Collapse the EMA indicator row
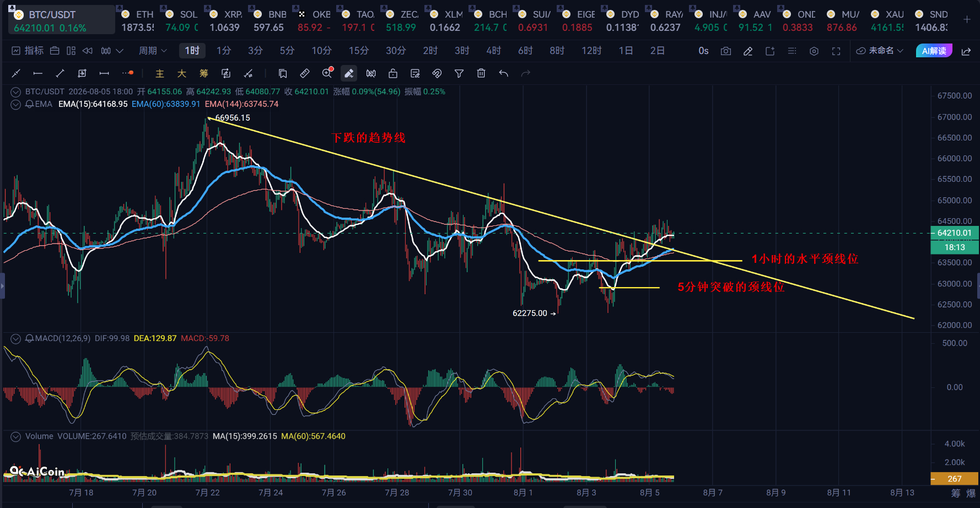Screen dimensions: 980x508 (16, 104)
